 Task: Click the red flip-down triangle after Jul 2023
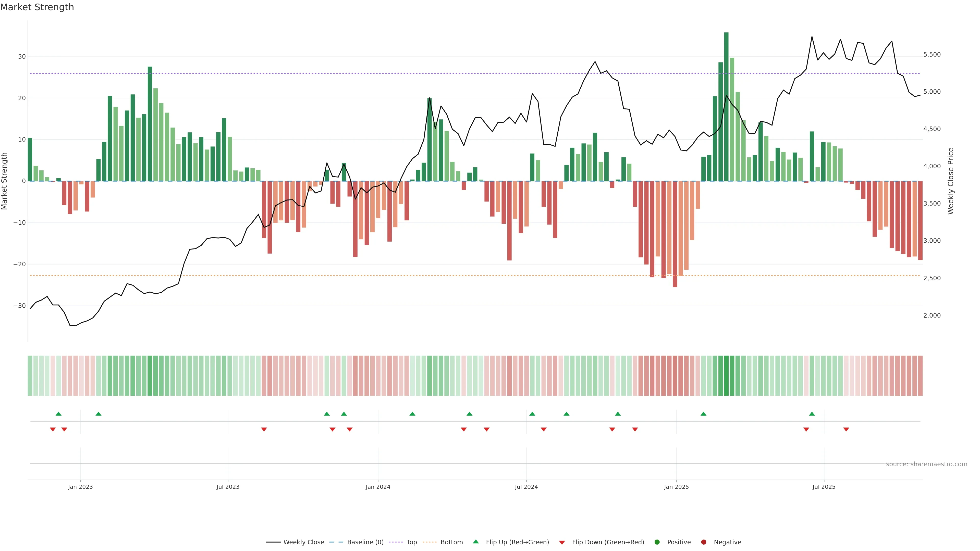(264, 429)
